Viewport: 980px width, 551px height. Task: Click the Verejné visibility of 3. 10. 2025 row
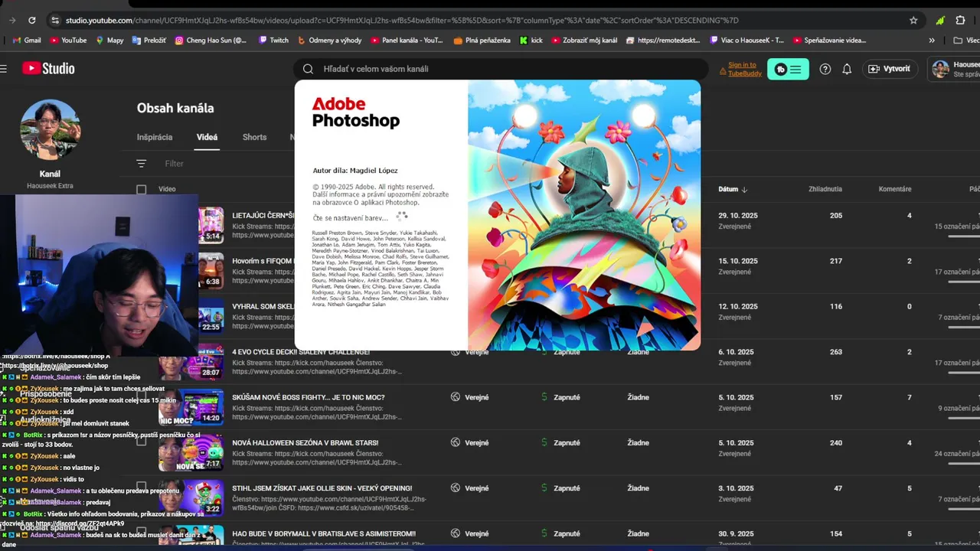476,488
